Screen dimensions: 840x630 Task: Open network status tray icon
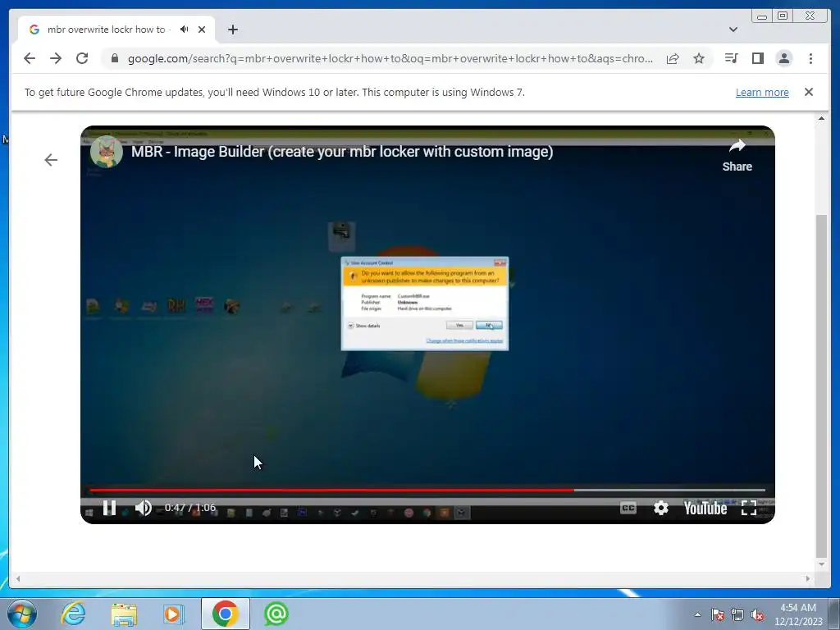tap(737, 614)
